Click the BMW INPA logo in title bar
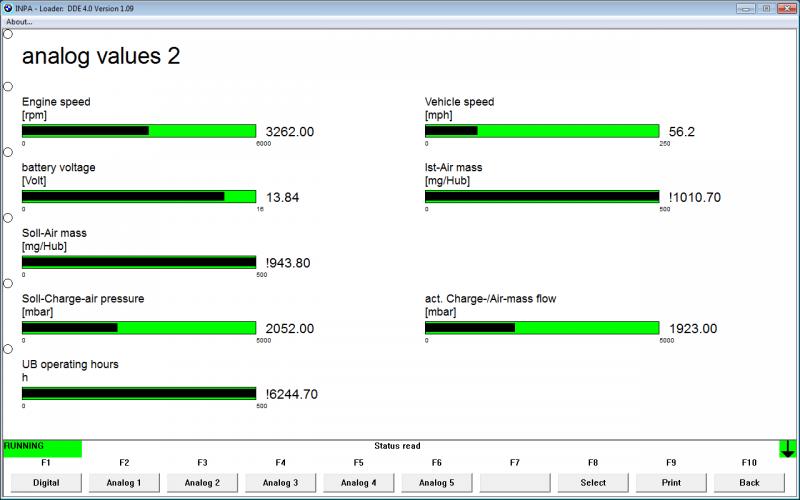Screen dimensions: 800x500 click(9, 7)
